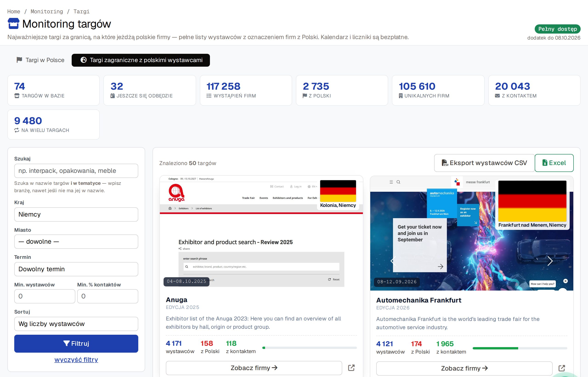Click the flag icon next to Targi w Polsce

(x=19, y=60)
